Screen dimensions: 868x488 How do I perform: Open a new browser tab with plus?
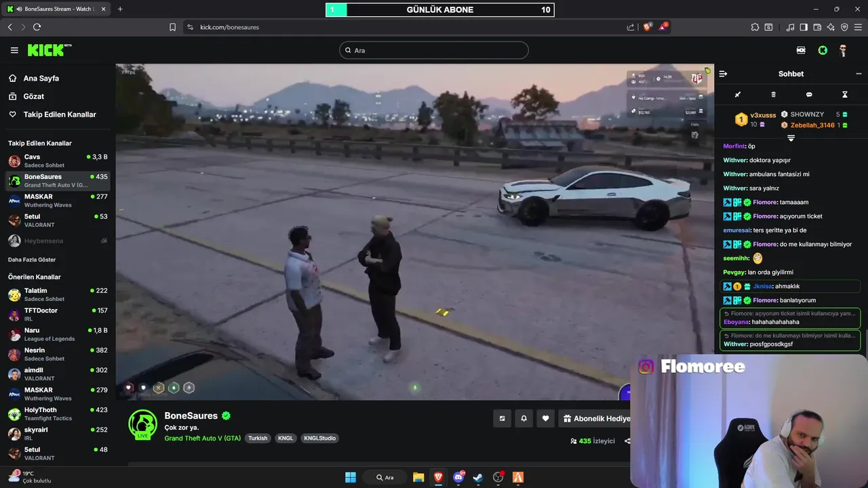click(120, 9)
